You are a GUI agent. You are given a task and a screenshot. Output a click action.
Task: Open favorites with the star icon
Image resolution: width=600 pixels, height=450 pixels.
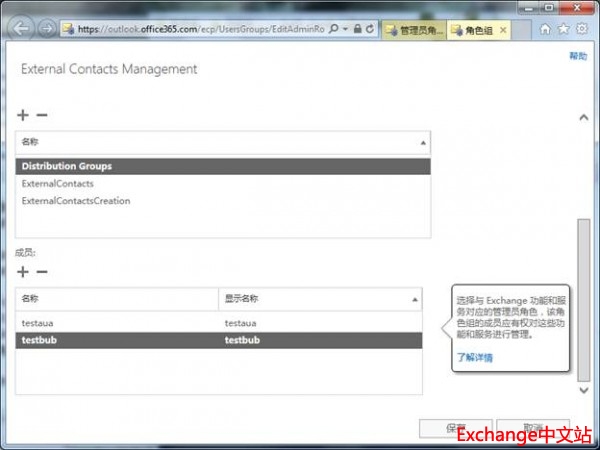pyautogui.click(x=565, y=29)
